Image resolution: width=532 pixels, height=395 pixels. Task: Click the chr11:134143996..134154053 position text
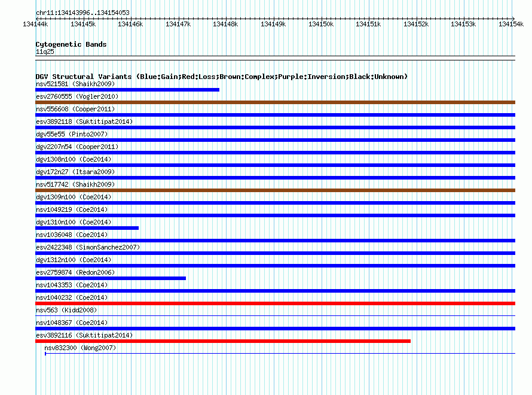(x=82, y=13)
